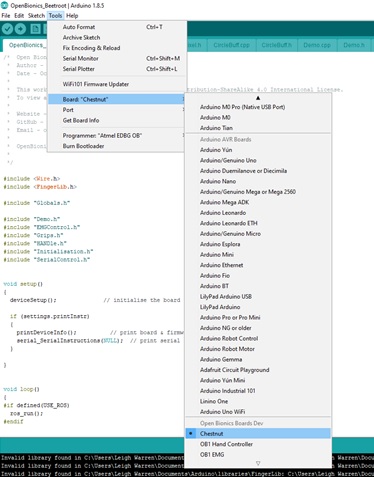Viewport: 374px width, 477px height.
Task: Choose Arduino Leonardo board
Action: coord(258,213)
